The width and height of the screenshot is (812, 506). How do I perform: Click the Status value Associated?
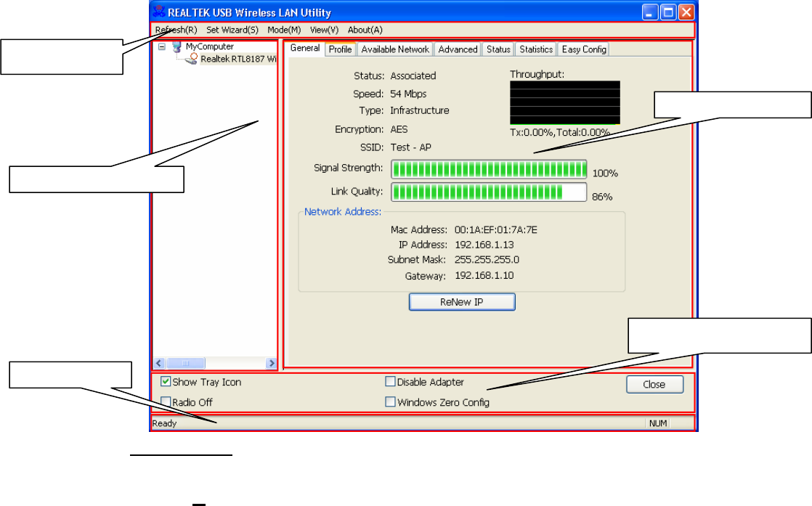point(413,76)
